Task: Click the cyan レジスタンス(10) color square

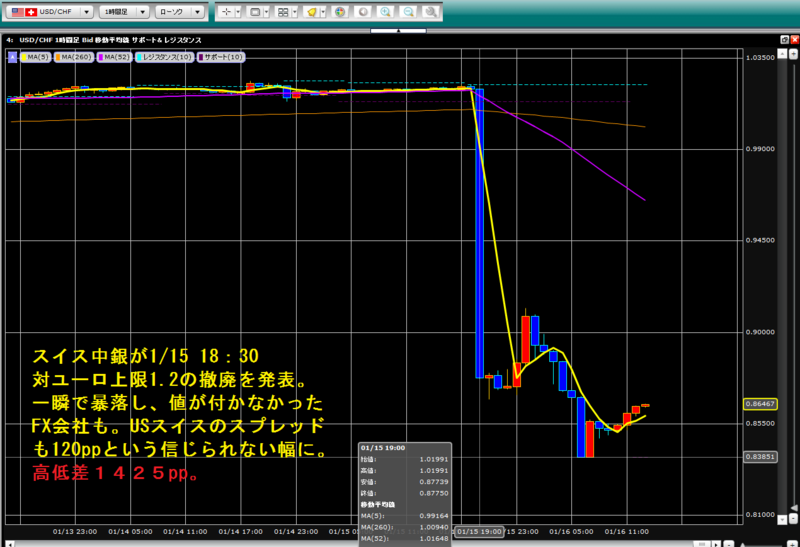Action: [x=139, y=57]
